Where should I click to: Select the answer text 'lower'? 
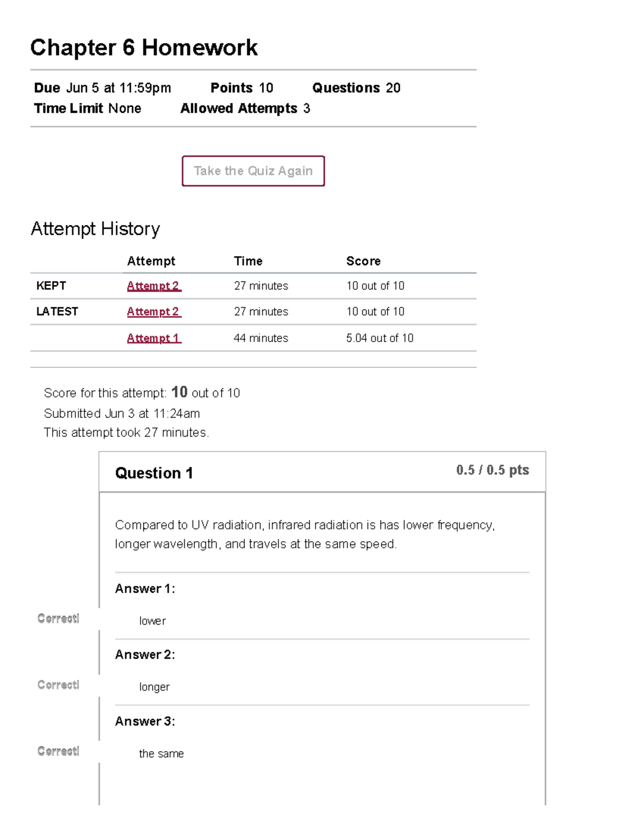tap(152, 621)
